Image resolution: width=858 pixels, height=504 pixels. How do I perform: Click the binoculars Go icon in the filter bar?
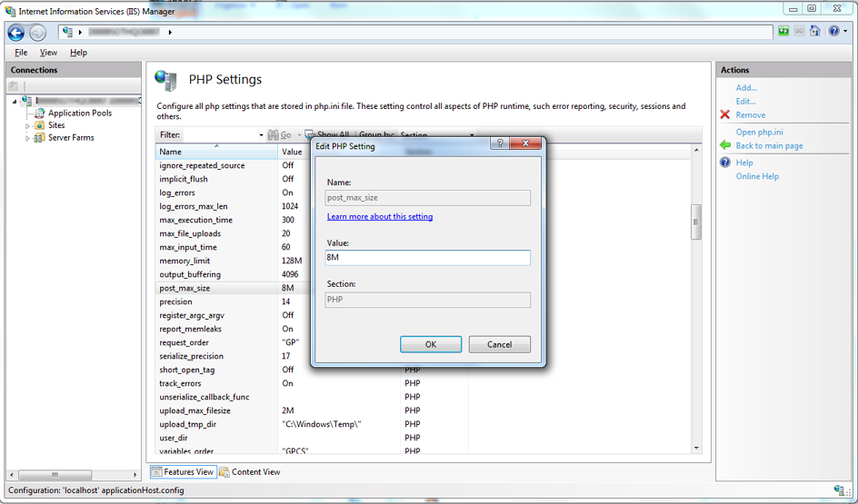pos(273,134)
